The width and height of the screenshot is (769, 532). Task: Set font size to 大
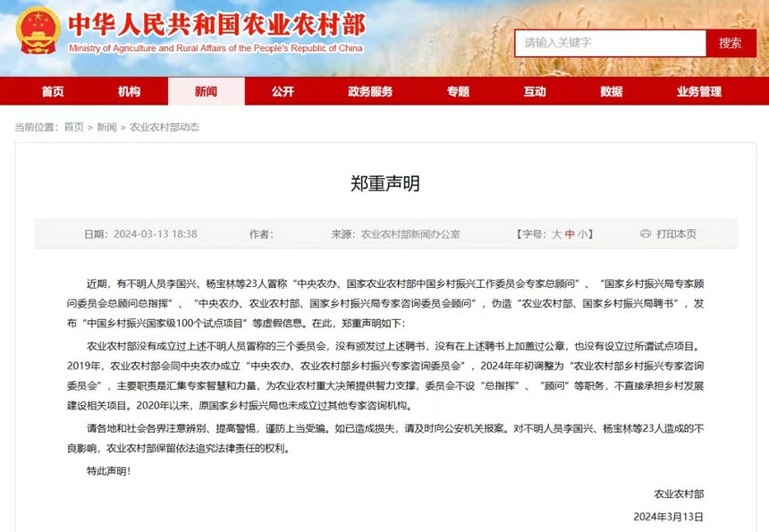click(x=557, y=234)
